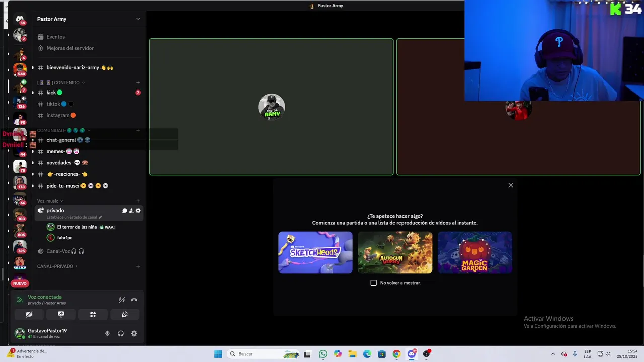Collapse the CONTENIDO category
Image resolution: width=644 pixels, height=362 pixels.
61,83
